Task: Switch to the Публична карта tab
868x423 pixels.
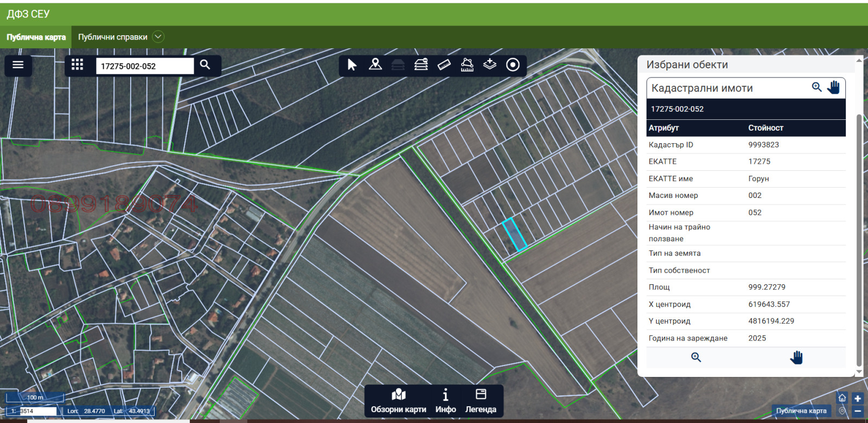Action: click(x=36, y=37)
